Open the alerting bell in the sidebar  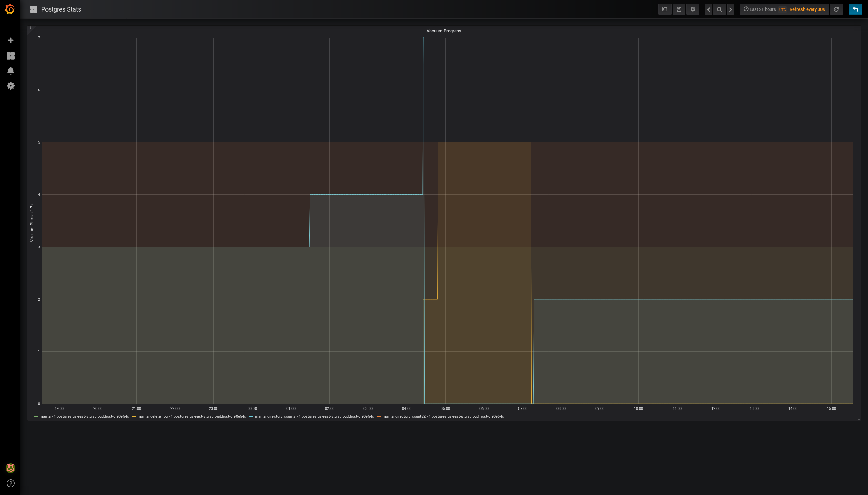(11, 70)
